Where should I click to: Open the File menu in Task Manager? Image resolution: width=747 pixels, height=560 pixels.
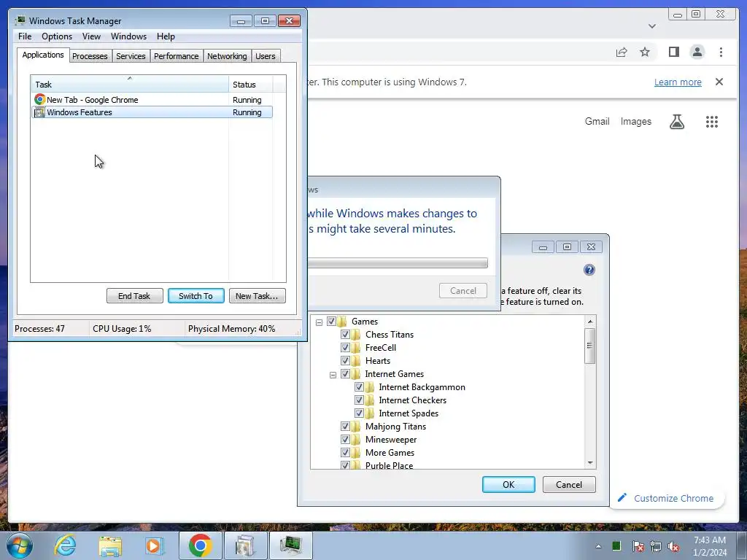(x=25, y=36)
